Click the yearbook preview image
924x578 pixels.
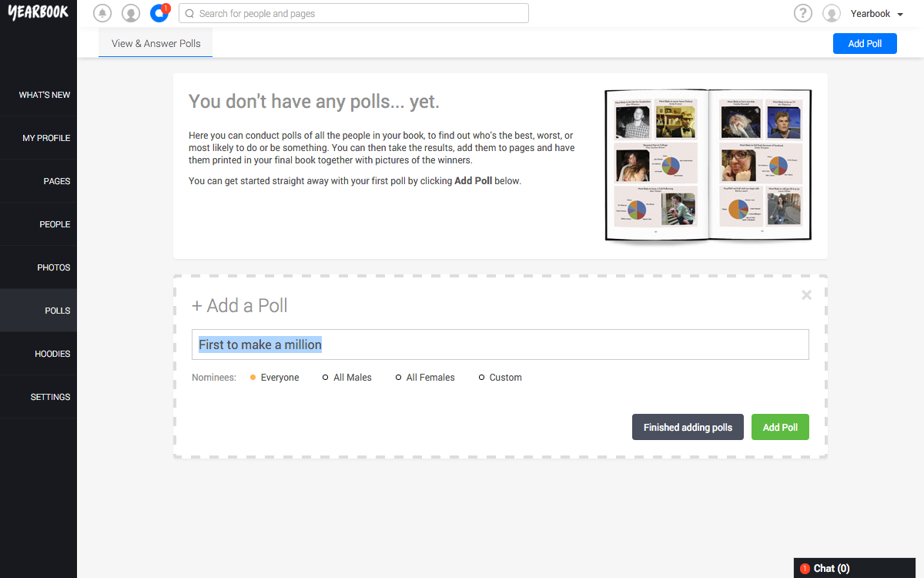tap(708, 165)
